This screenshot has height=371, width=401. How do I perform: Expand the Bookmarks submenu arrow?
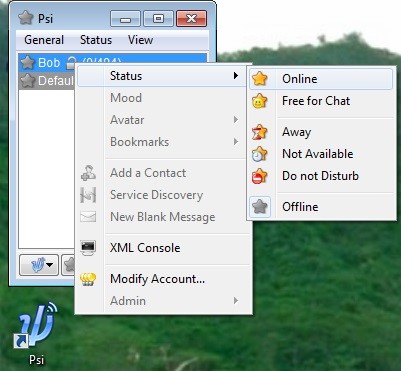tap(236, 142)
